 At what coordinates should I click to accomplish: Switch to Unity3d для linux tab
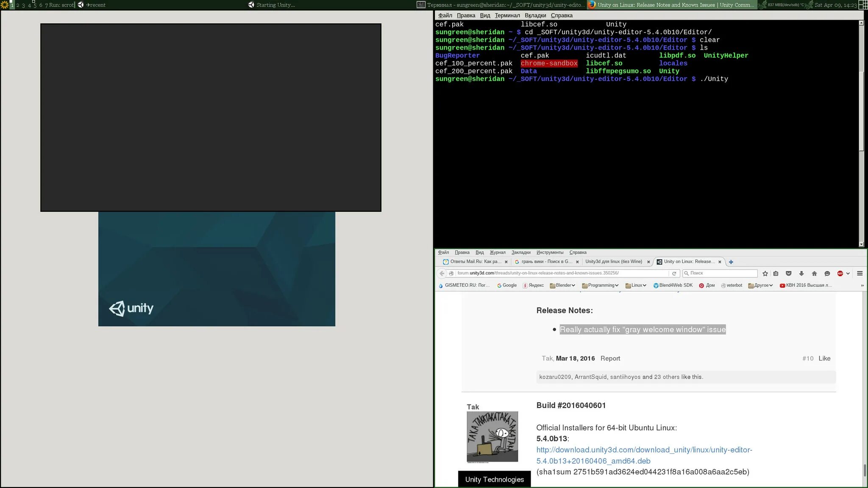click(x=613, y=262)
